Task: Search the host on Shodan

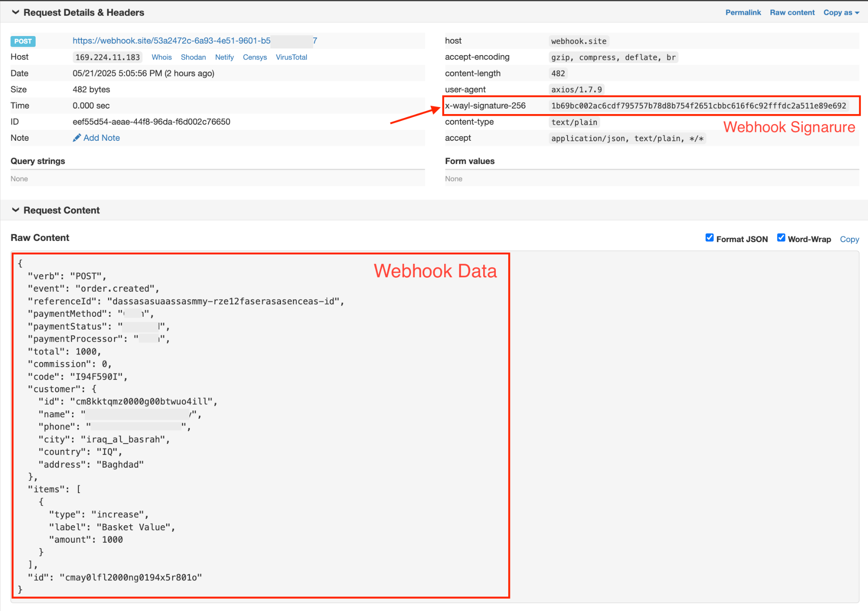Action: click(x=193, y=57)
